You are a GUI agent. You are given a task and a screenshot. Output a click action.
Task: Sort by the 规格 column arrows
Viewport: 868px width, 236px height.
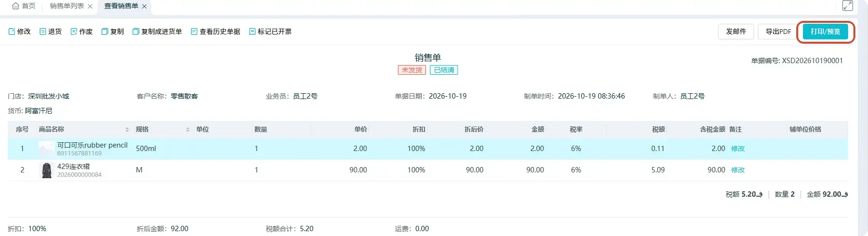pos(187,130)
